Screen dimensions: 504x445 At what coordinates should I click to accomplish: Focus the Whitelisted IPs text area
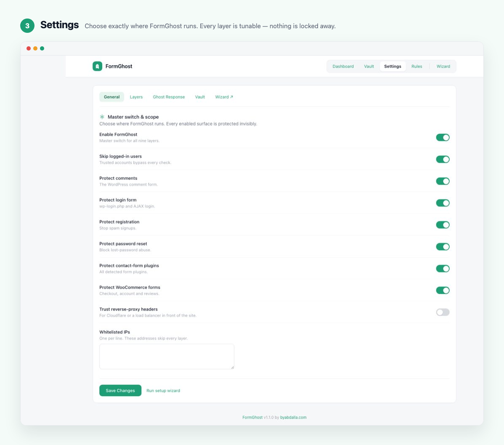pos(167,357)
